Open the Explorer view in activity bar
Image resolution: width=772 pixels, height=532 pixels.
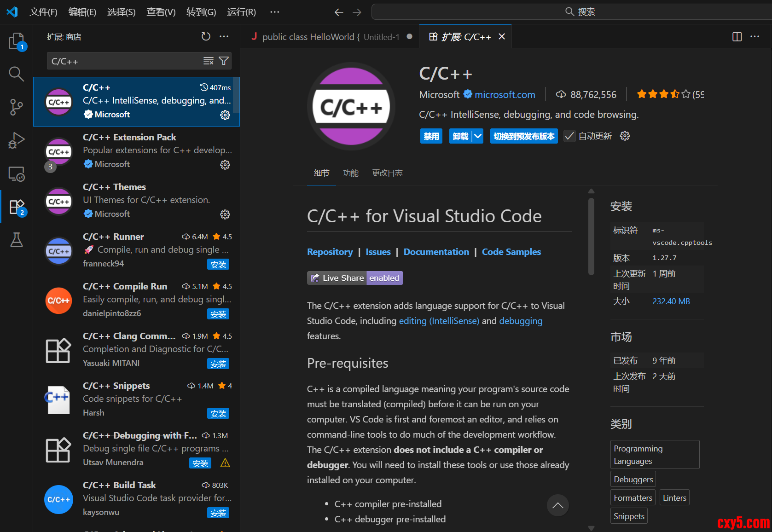tap(17, 41)
